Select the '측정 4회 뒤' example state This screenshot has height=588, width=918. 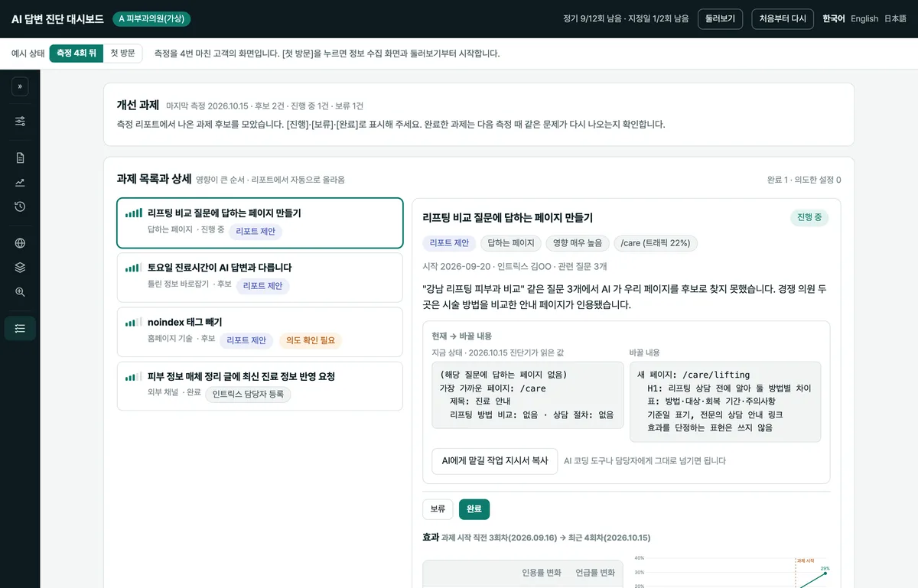[x=76, y=53]
